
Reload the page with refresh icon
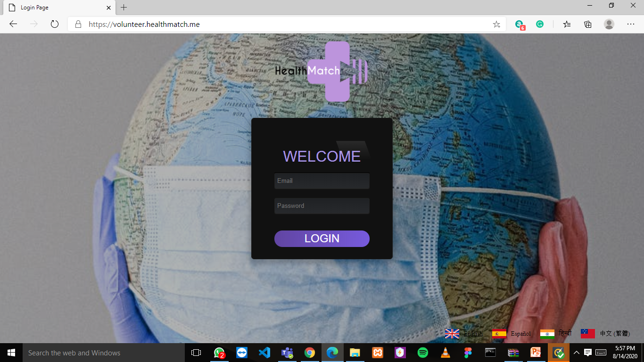(x=55, y=24)
